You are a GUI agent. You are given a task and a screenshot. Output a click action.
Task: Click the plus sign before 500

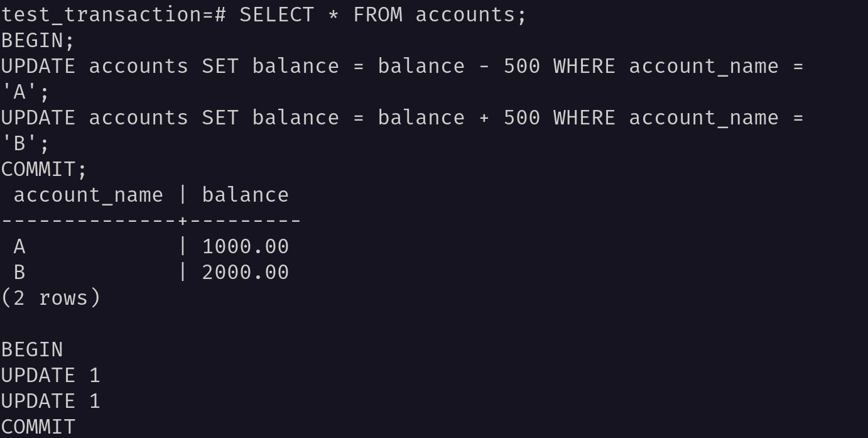click(x=484, y=118)
